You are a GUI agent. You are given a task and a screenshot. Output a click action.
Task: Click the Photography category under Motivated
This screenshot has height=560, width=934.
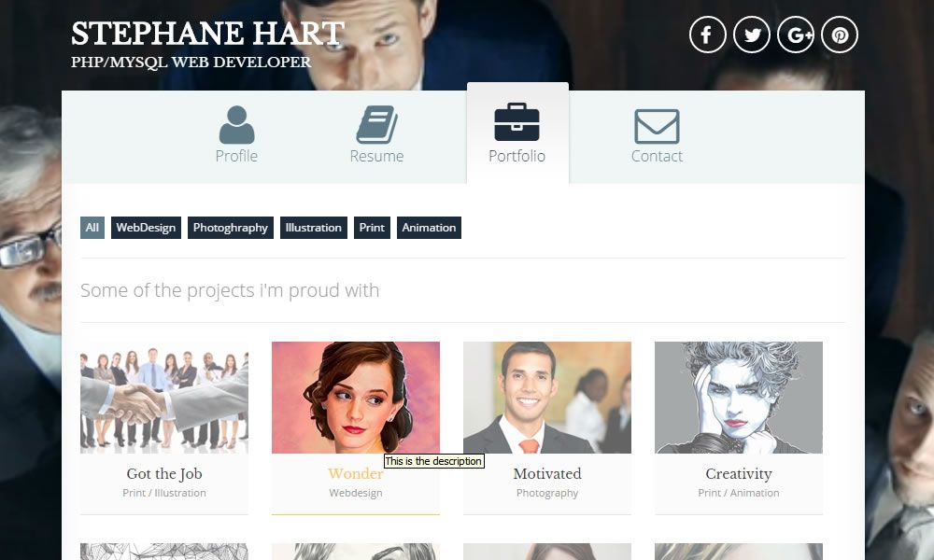coord(547,493)
